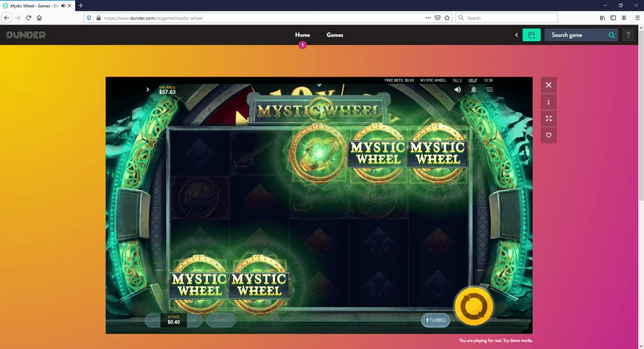Open the Firefox account icon
This screenshot has width=644, height=349.
624,17
